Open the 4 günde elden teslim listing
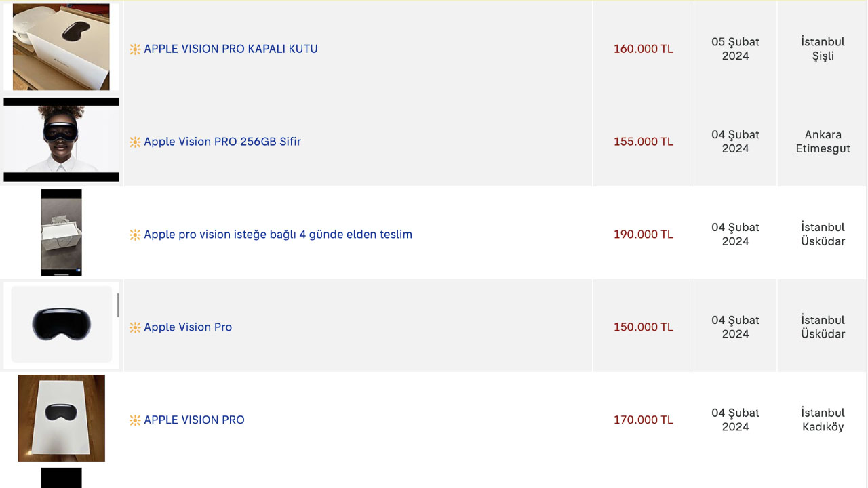Viewport: 868px width, 488px height. [x=278, y=235]
